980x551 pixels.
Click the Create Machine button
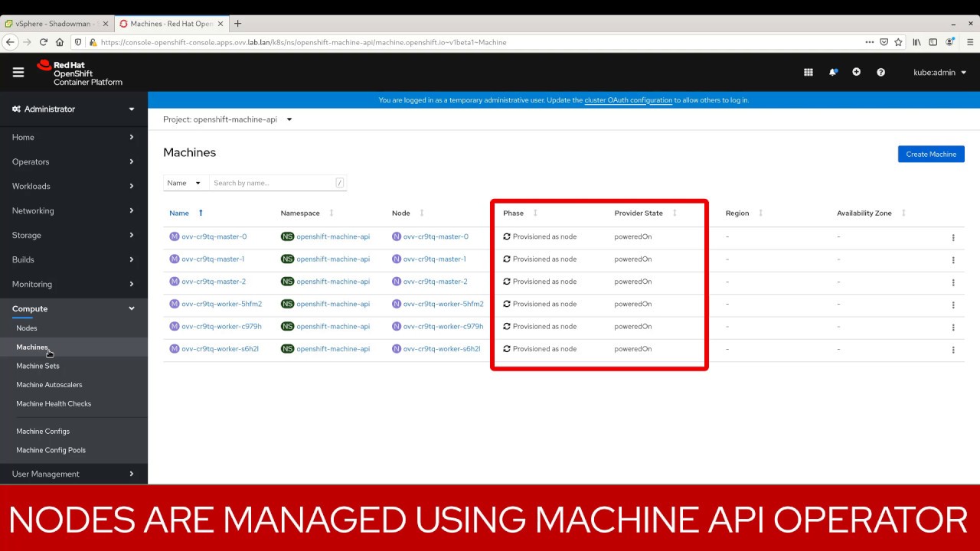coord(931,154)
